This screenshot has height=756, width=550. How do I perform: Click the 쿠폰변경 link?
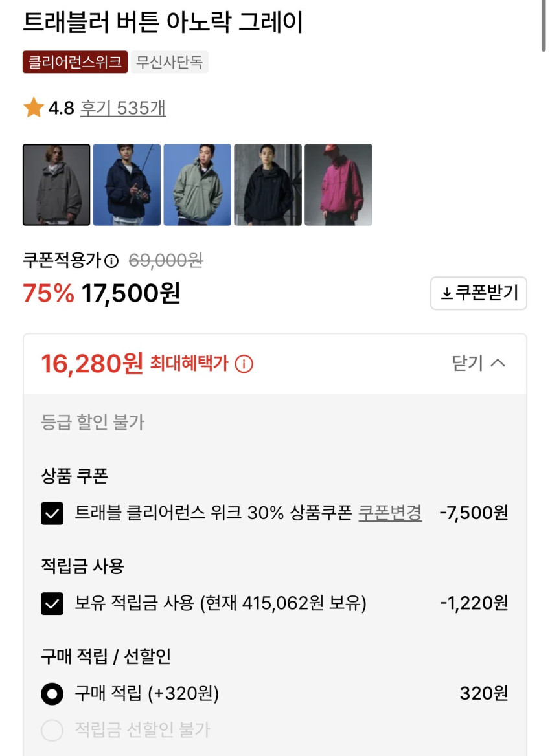click(390, 513)
